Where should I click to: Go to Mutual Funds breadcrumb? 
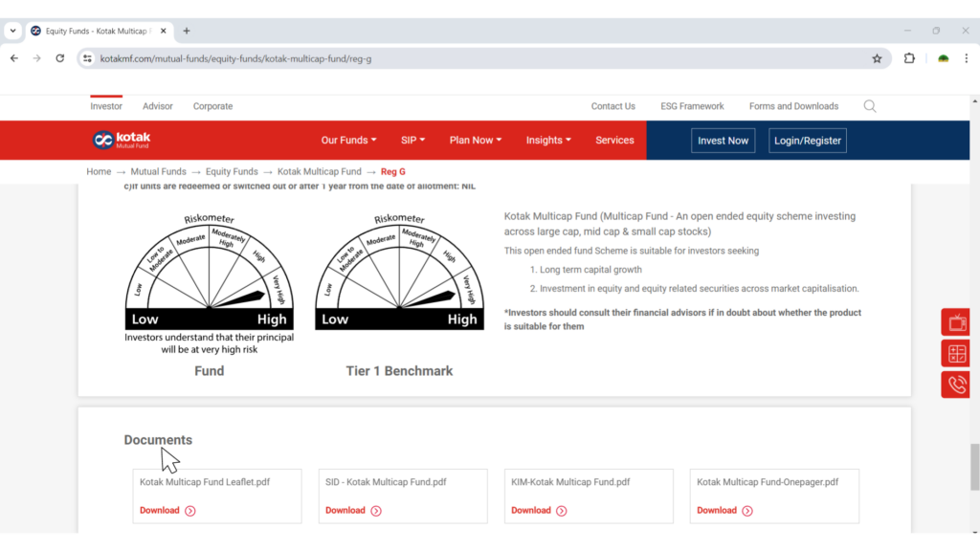158,171
